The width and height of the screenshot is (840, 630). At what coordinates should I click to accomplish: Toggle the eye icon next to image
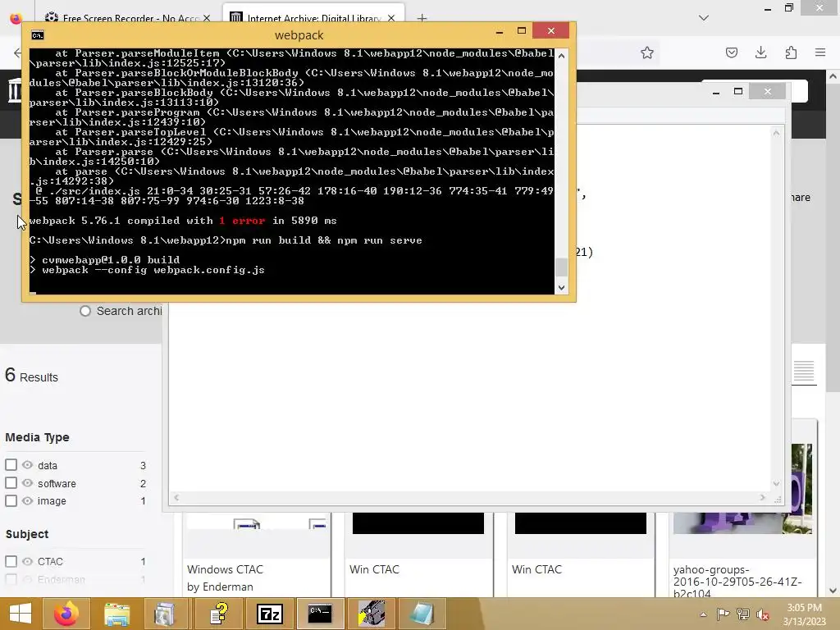(x=27, y=500)
